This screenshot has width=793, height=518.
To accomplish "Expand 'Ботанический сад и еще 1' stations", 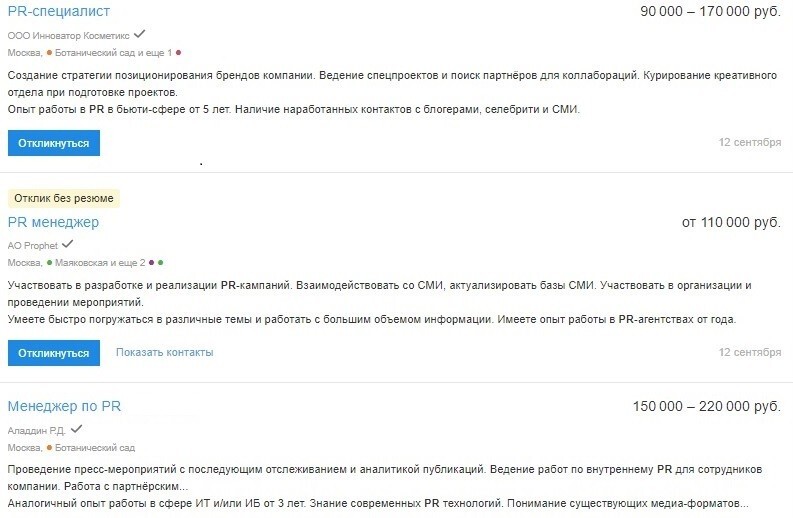I will [113, 53].
